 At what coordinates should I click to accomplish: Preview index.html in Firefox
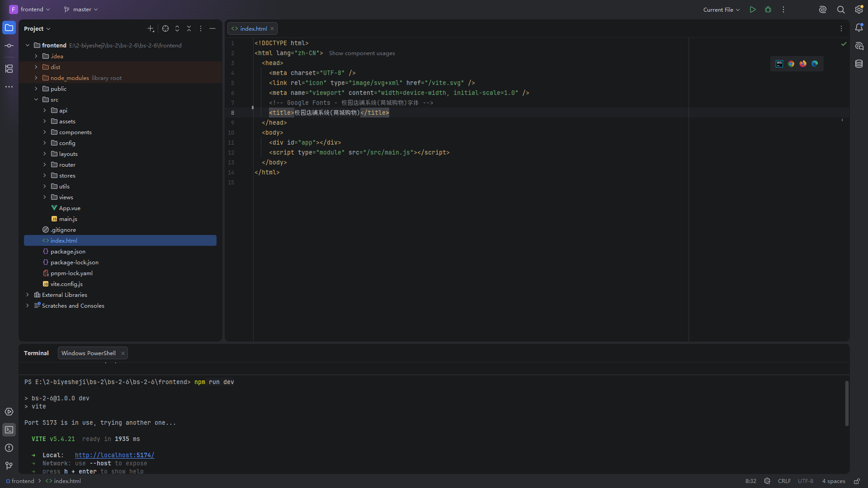(803, 64)
